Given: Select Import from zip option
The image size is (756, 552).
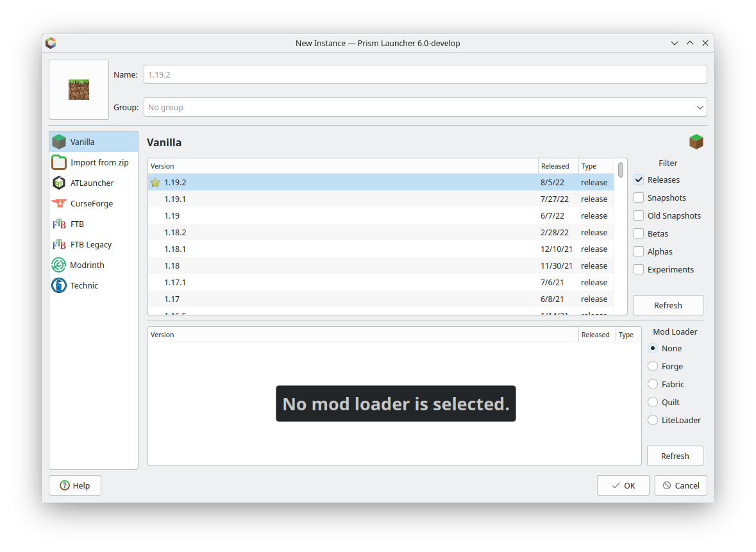Looking at the screenshot, I should 99,162.
